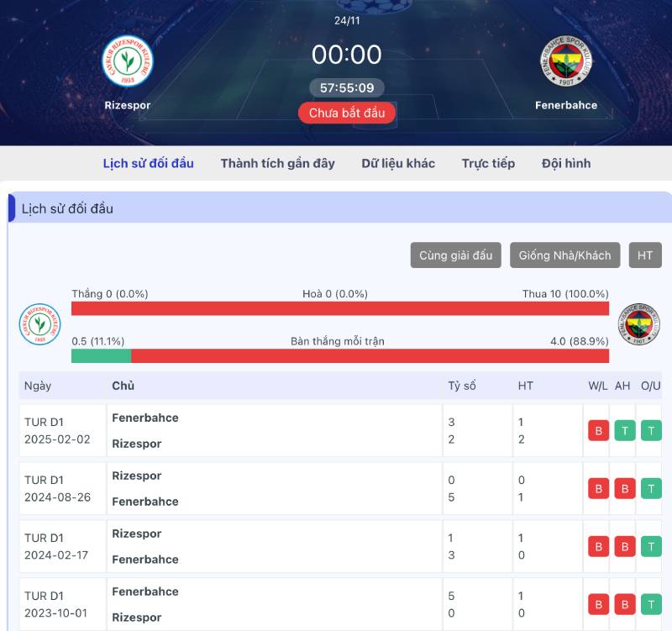Open the Lịch sử đối đầu tab
Screen dimensions: 672x631
149,163
